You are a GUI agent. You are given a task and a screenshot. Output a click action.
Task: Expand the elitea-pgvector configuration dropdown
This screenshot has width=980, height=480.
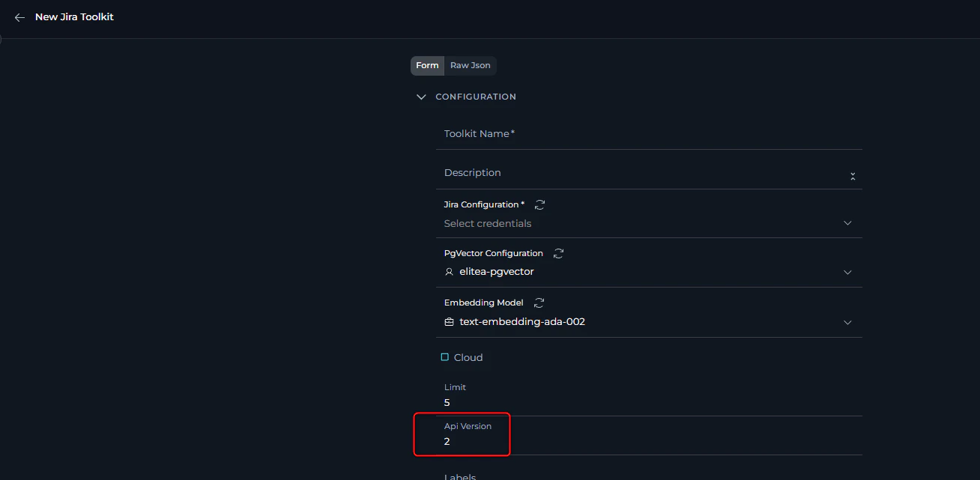[847, 272]
